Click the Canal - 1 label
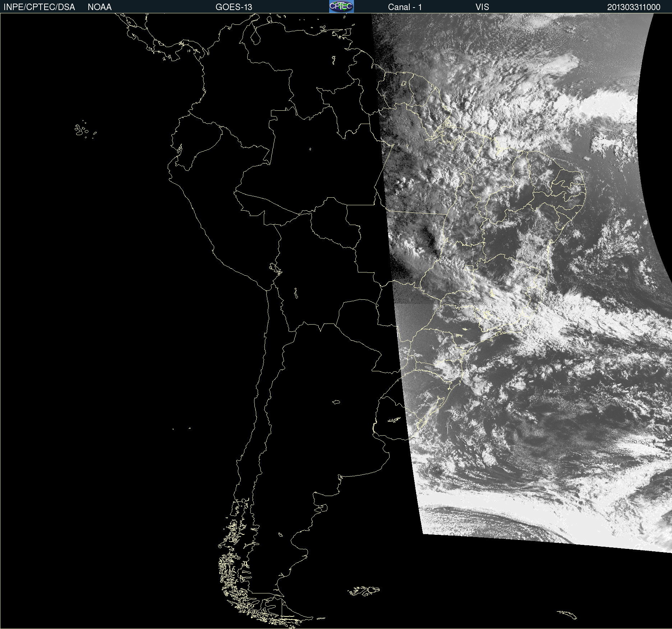 pyautogui.click(x=405, y=7)
